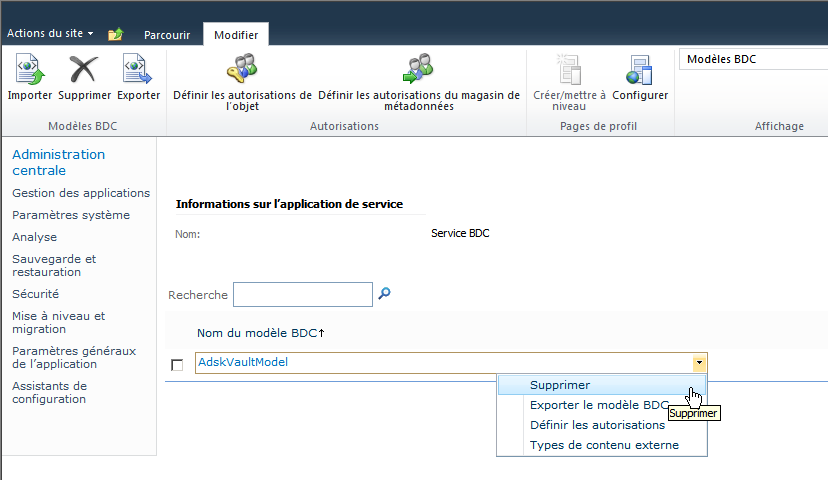Go to Sécurité in the sidebar

pos(36,294)
